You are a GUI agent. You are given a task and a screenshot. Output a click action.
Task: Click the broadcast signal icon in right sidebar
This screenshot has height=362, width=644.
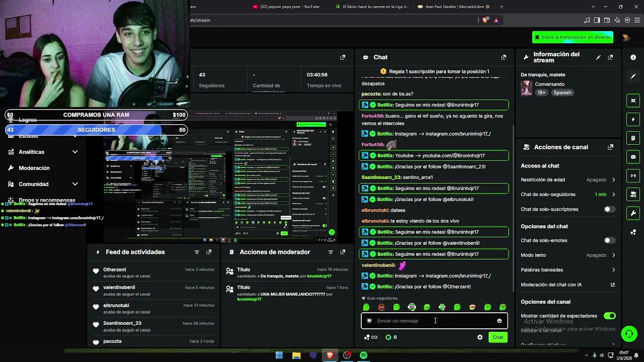tap(633, 175)
